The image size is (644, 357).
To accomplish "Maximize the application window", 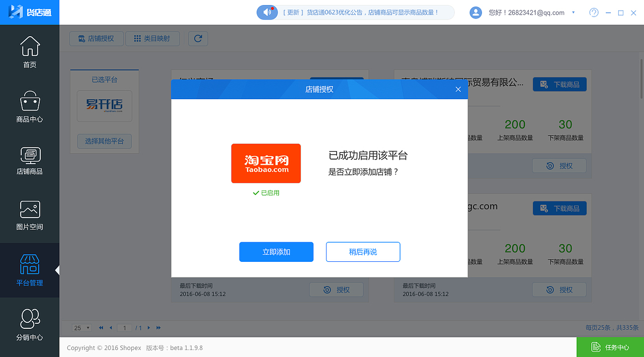I will click(620, 13).
